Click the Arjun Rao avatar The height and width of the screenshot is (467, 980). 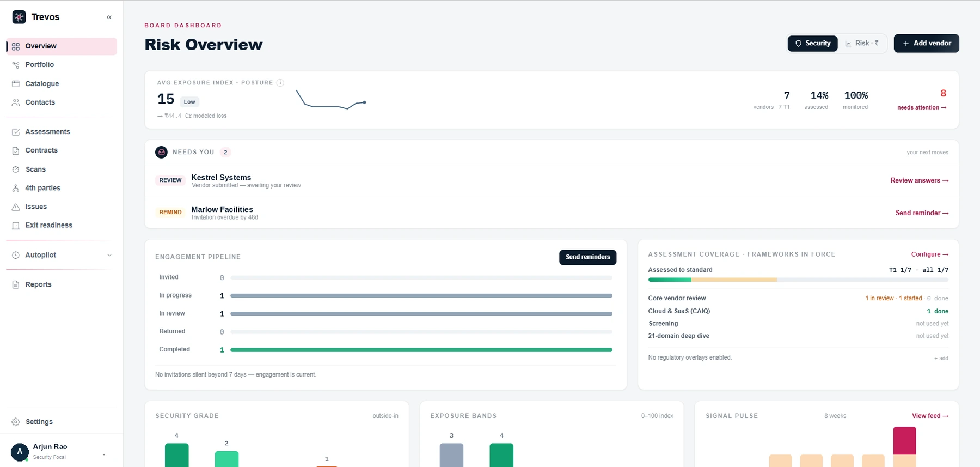point(20,452)
